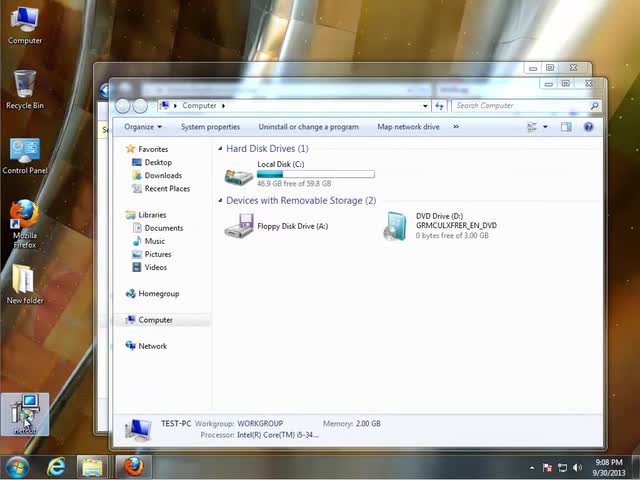Maximize the Computer window
Image resolution: width=640 pixels, height=480 pixels.
565,84
